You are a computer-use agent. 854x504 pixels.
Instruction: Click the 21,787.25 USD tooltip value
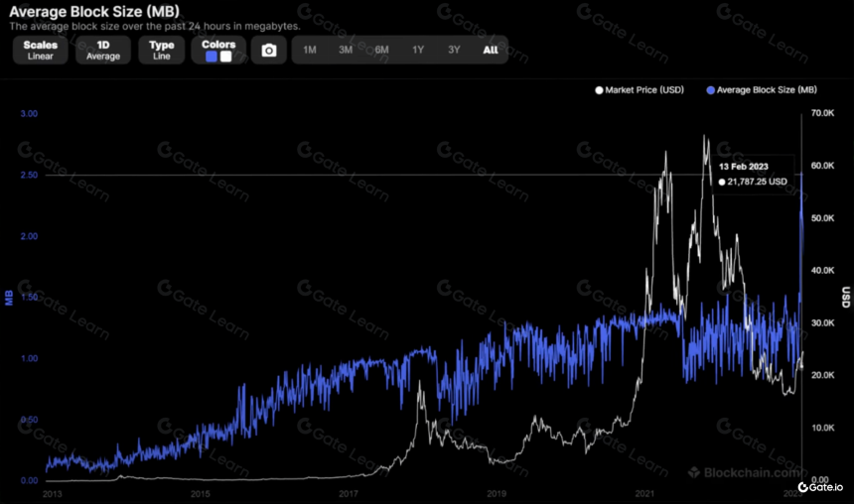point(757,182)
